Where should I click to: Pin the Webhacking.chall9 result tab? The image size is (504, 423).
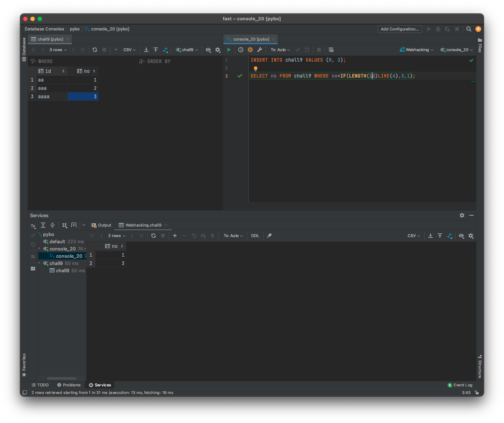[x=269, y=236]
